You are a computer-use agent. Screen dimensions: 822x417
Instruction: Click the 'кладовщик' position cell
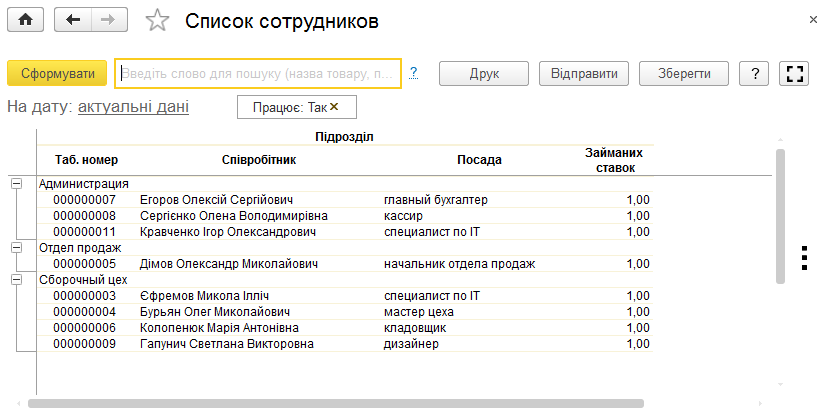click(x=415, y=328)
